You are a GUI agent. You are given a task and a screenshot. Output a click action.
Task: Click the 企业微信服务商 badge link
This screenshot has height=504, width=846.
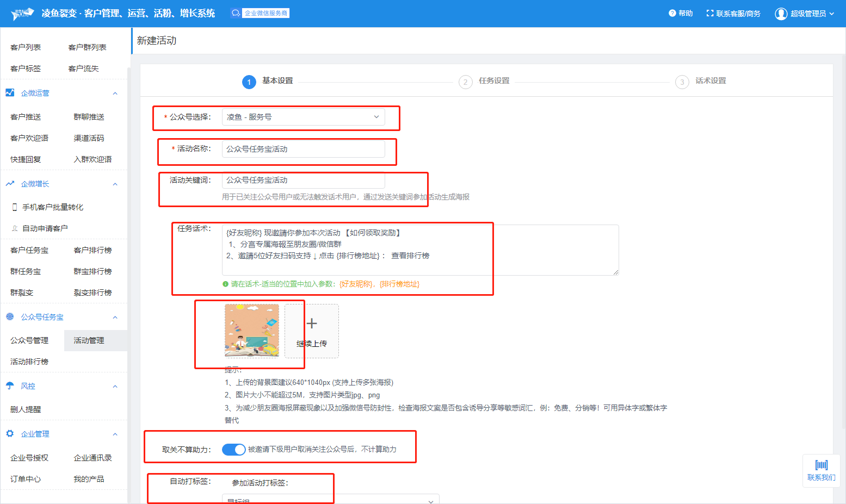(x=260, y=13)
